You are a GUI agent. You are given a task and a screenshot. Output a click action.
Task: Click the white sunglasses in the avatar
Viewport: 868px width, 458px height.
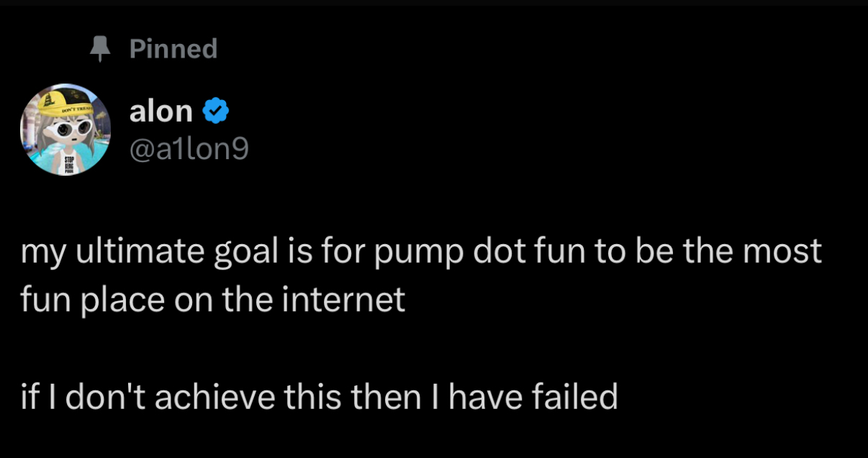coord(68,130)
